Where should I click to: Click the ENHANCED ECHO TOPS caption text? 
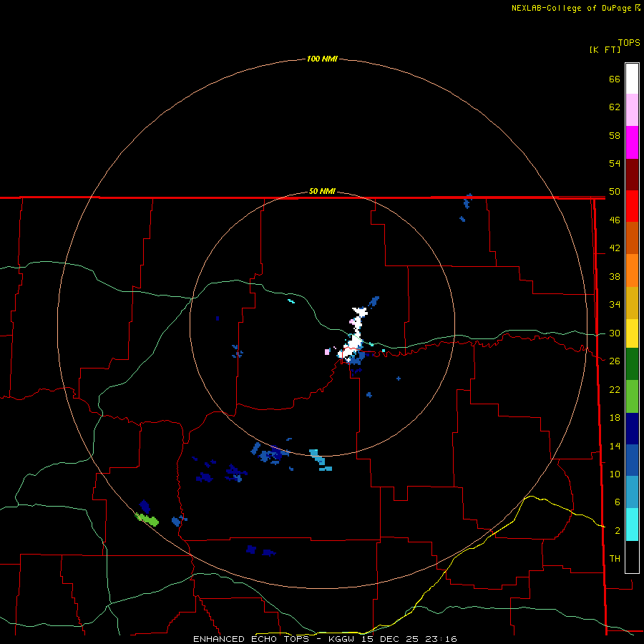(x=251, y=639)
